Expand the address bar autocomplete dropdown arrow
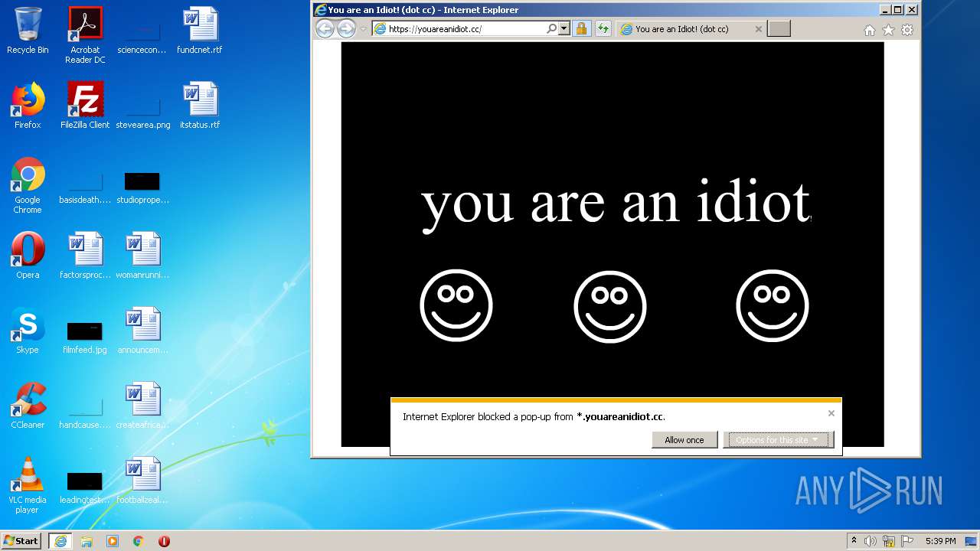This screenshot has height=551, width=980. [x=564, y=29]
